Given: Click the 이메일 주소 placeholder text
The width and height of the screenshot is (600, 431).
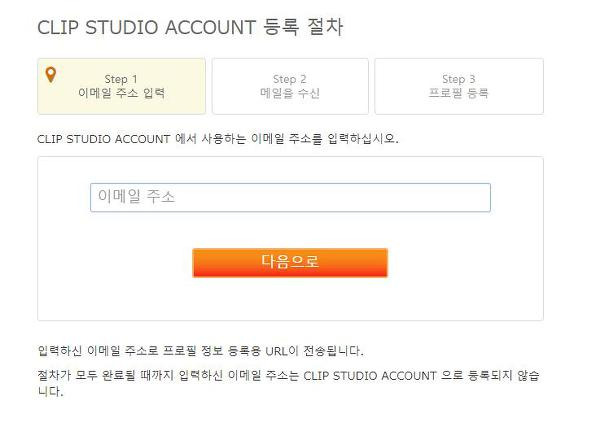Looking at the screenshot, I should [x=136, y=197].
